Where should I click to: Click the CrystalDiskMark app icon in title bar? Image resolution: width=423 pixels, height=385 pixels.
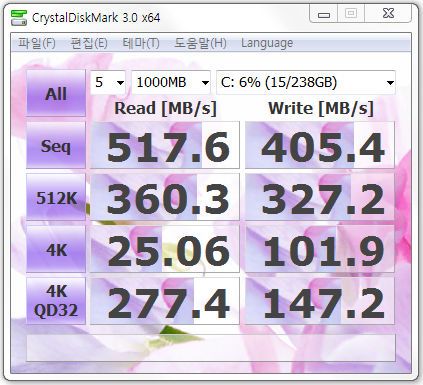19,18
